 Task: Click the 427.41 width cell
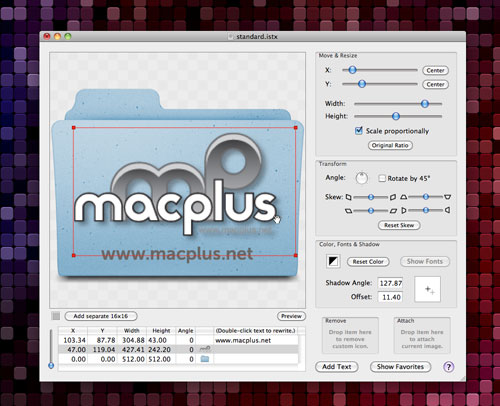pyautogui.click(x=132, y=350)
